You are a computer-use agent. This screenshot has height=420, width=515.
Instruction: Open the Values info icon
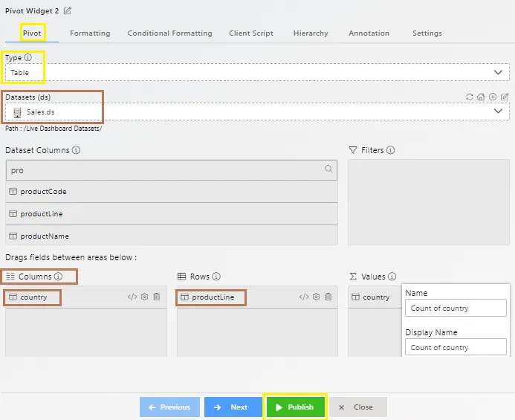392,277
